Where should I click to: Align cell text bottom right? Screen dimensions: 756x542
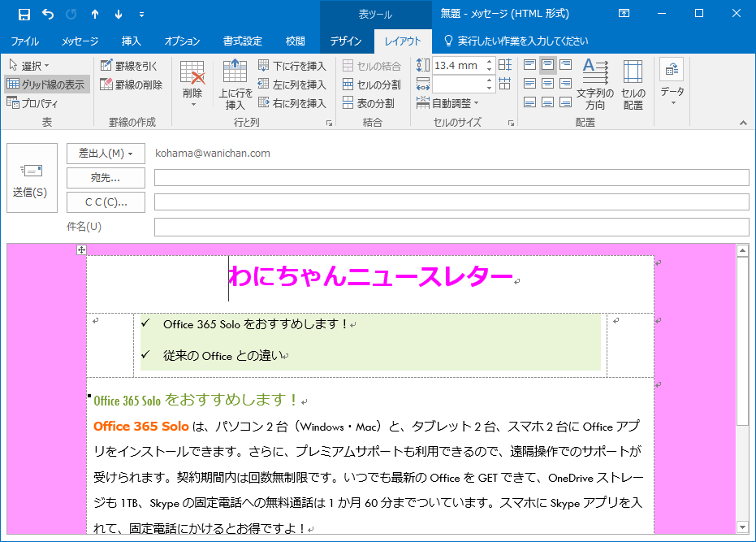click(565, 102)
